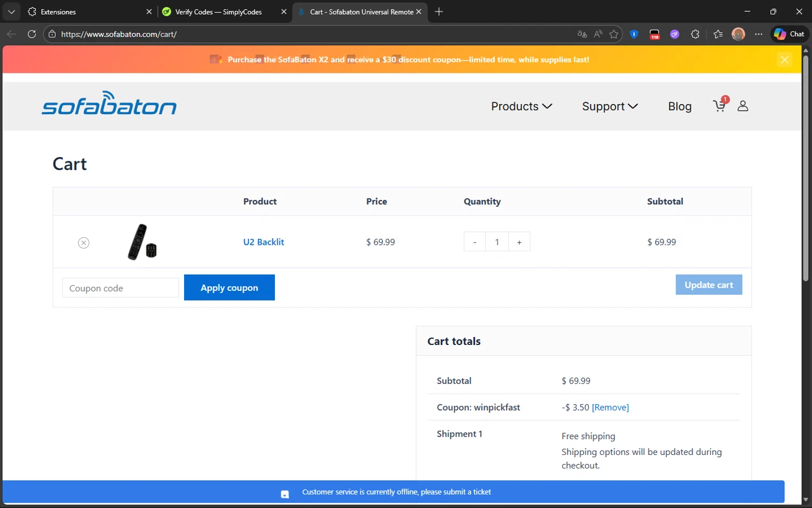Image resolution: width=812 pixels, height=508 pixels.
Task: Decrease quantity with minus button
Action: pyautogui.click(x=475, y=242)
